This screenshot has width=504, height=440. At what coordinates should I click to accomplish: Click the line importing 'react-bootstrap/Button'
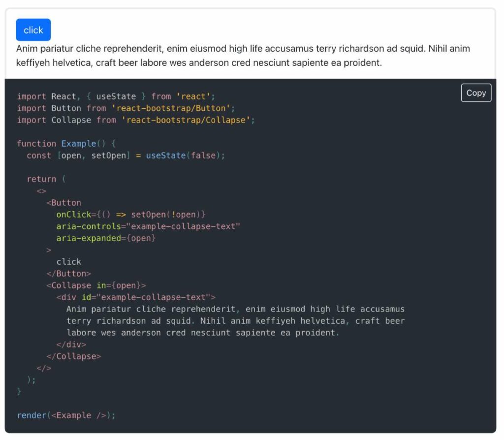[x=126, y=109]
